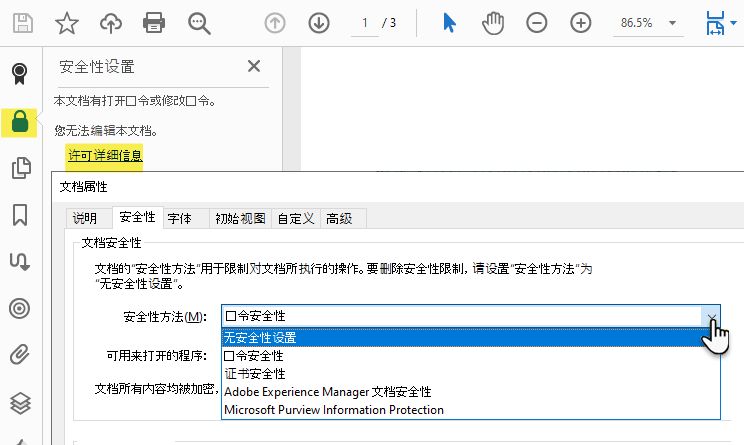Open the destinations target sidebar icon
The height and width of the screenshot is (445, 744).
tap(19, 308)
